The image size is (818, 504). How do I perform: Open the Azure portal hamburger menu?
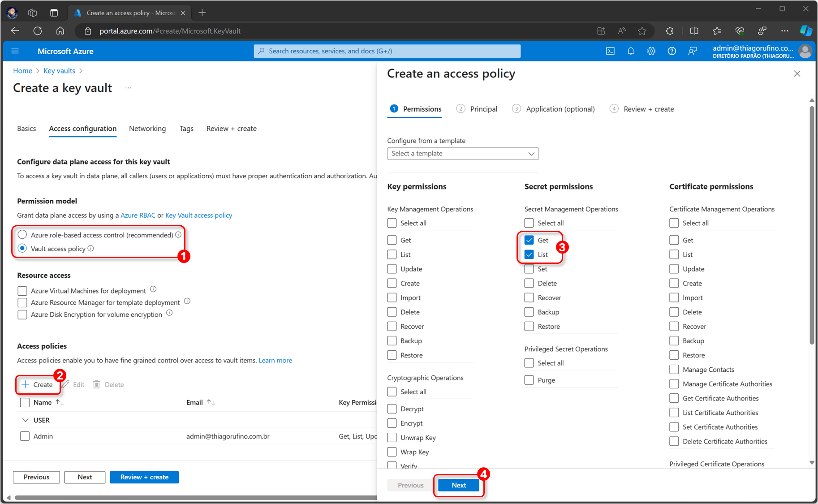tap(15, 51)
